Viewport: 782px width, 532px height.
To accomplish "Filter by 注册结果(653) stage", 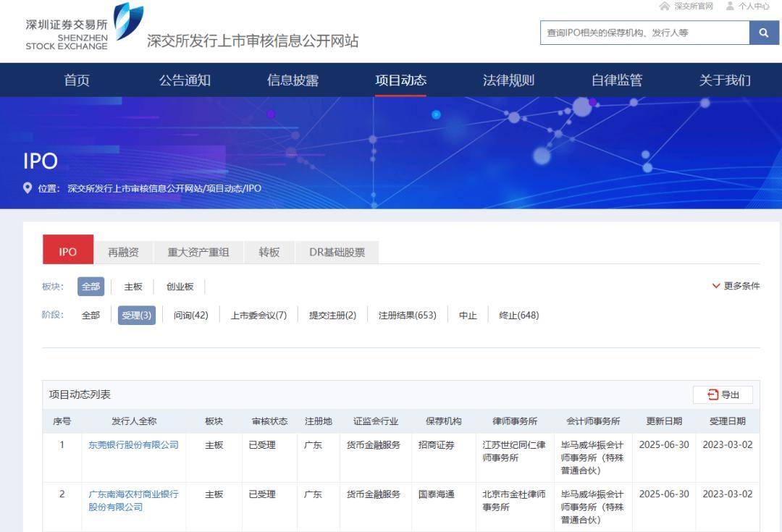I will coord(407,316).
